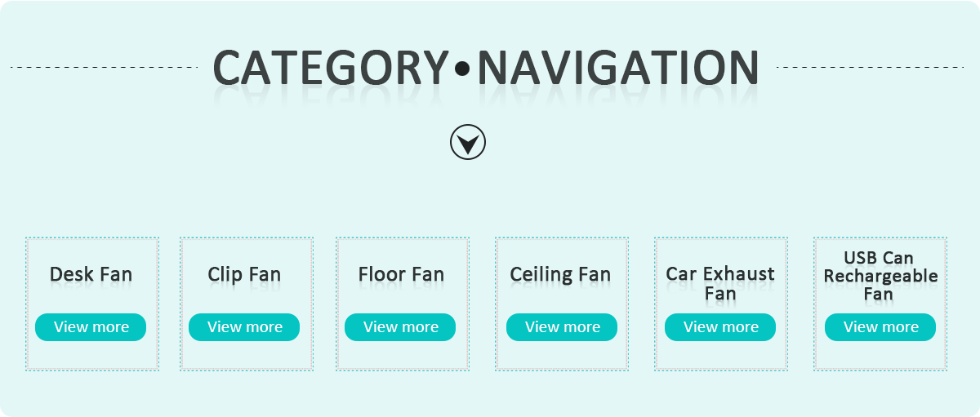980x417 pixels.
Task: Click the word CATEGORY in the heading
Action: click(331, 69)
